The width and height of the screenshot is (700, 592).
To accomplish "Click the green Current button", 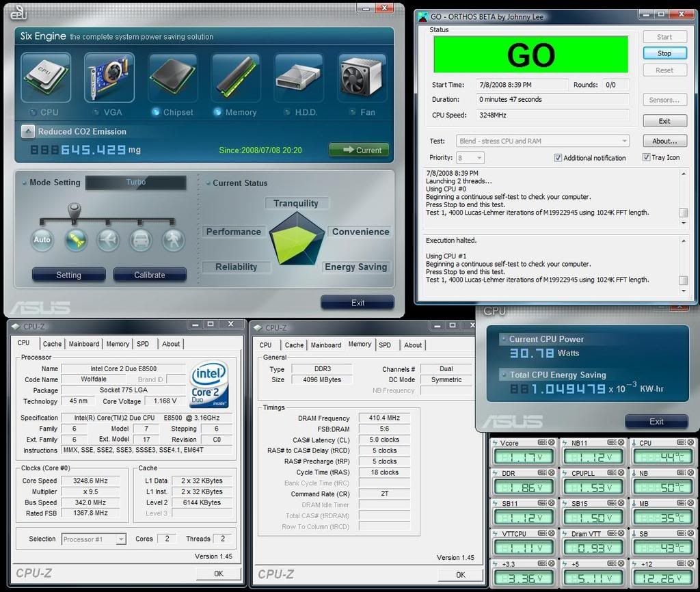I will 360,150.
